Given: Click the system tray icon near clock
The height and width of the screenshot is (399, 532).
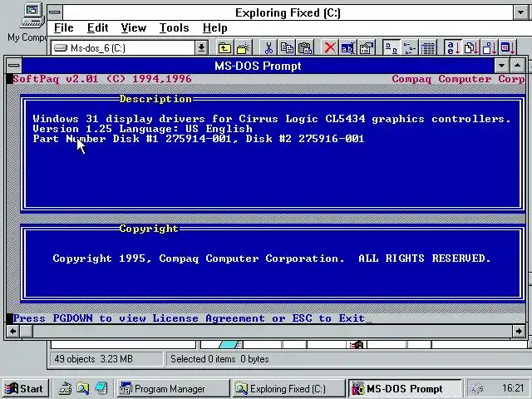Looking at the screenshot, I should coord(477,388).
